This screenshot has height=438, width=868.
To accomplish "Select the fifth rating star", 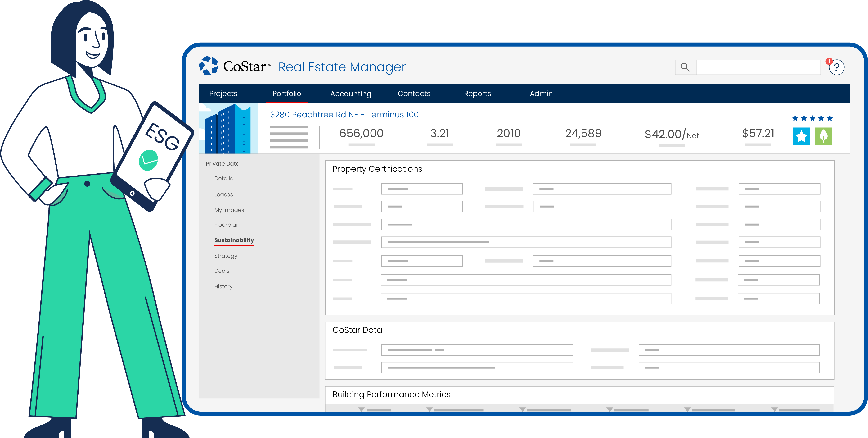I will point(830,118).
